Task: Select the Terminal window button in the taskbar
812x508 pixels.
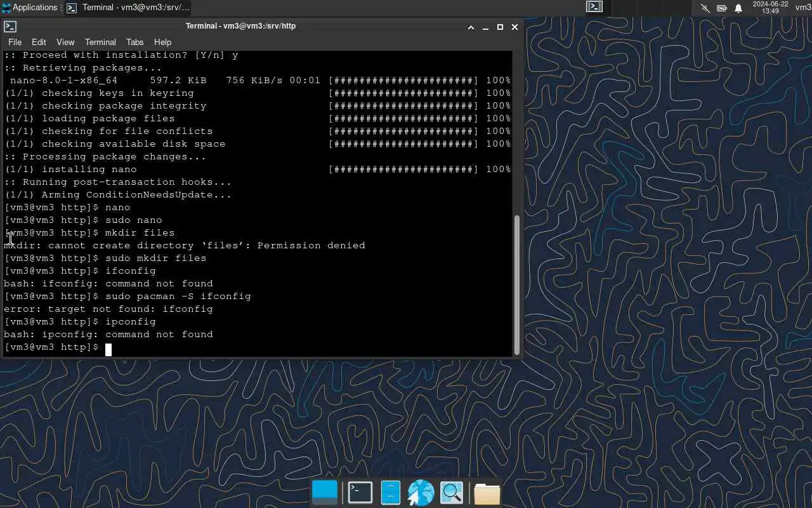Action: point(128,8)
